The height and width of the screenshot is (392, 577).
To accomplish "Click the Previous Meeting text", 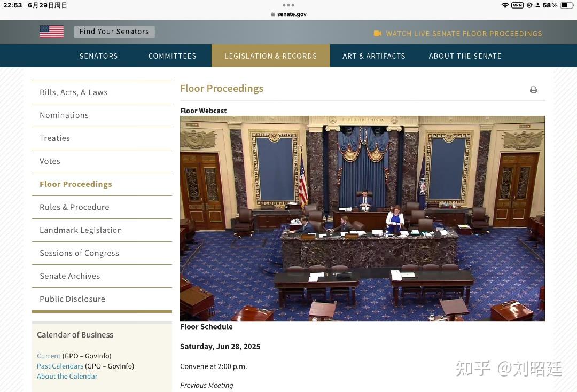I will point(206,386).
